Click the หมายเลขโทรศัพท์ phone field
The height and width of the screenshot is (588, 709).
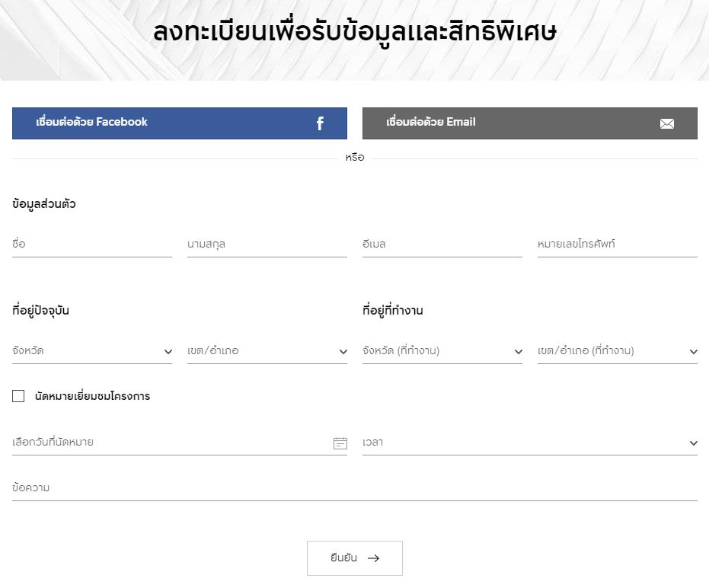click(x=617, y=244)
